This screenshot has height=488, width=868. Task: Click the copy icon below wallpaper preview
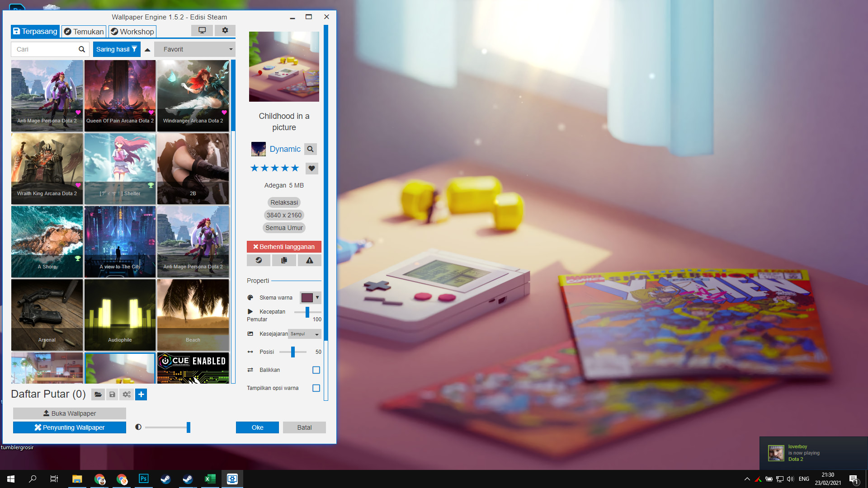[284, 260]
